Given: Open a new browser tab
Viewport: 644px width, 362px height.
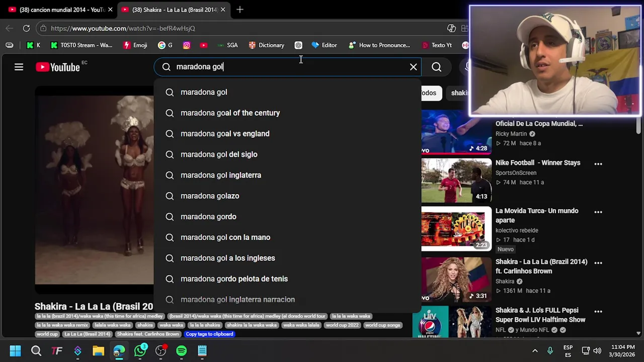Looking at the screenshot, I should point(240,10).
